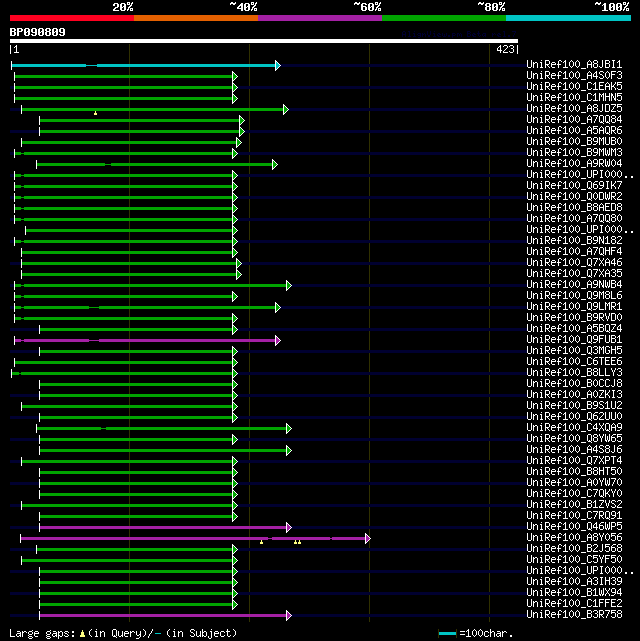Image resolution: width=640 pixels, height=641 pixels.
Task: Select the UniRef100_C7QKY0 label
Action: click(x=574, y=494)
